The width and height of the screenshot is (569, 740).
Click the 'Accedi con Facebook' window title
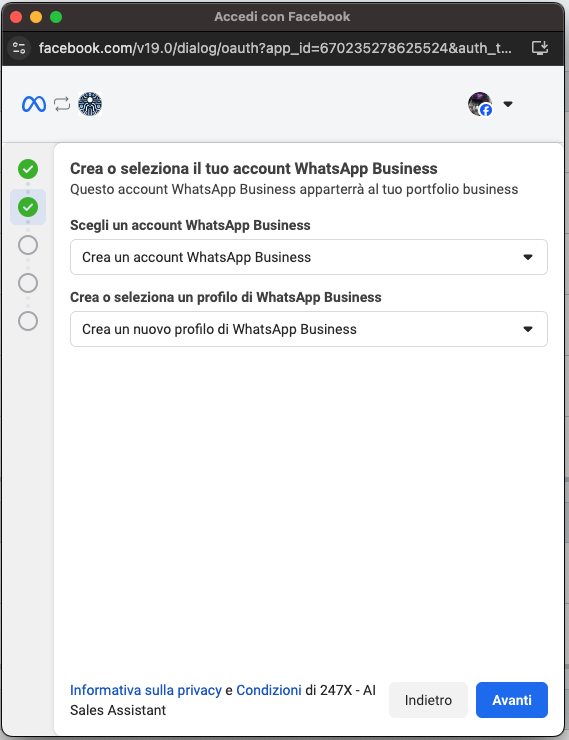click(282, 17)
